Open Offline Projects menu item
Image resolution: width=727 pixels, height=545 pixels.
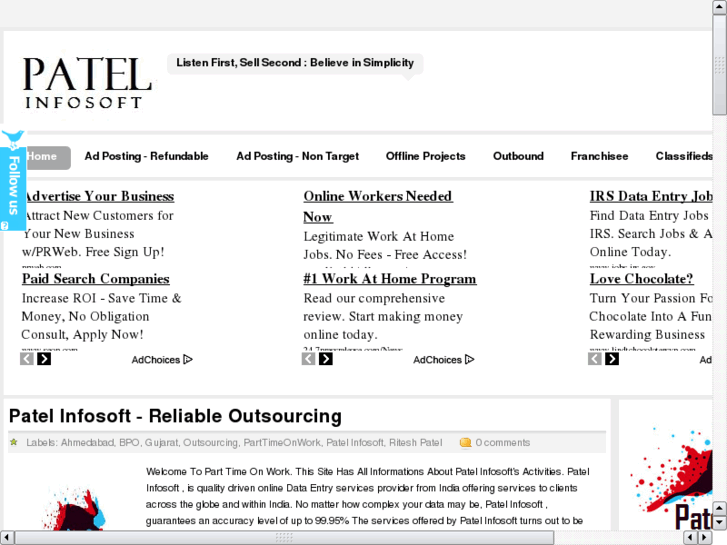(426, 156)
